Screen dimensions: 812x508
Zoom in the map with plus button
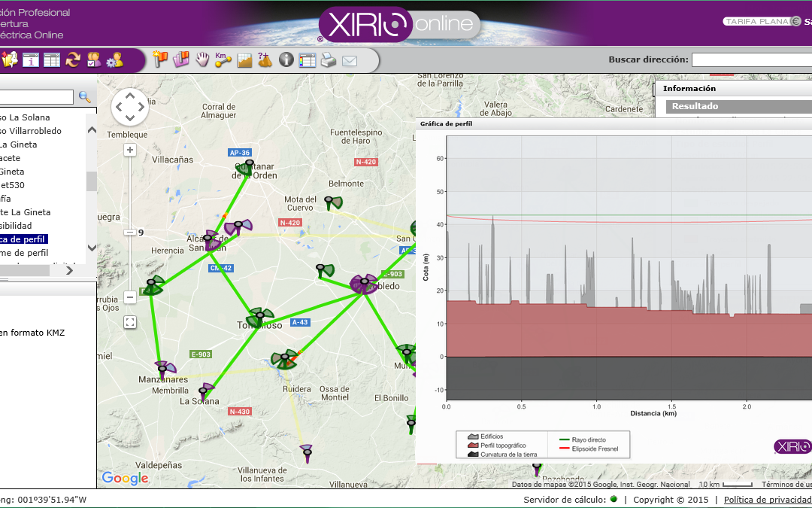tap(130, 151)
